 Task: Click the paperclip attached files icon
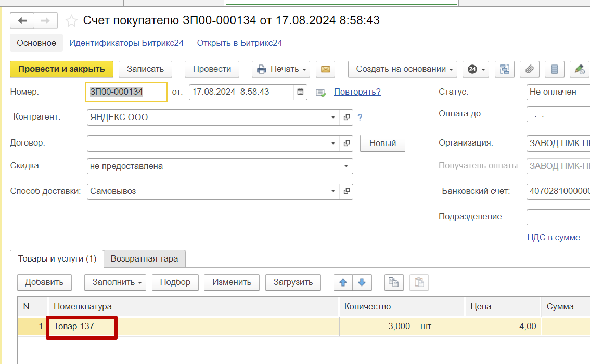529,69
